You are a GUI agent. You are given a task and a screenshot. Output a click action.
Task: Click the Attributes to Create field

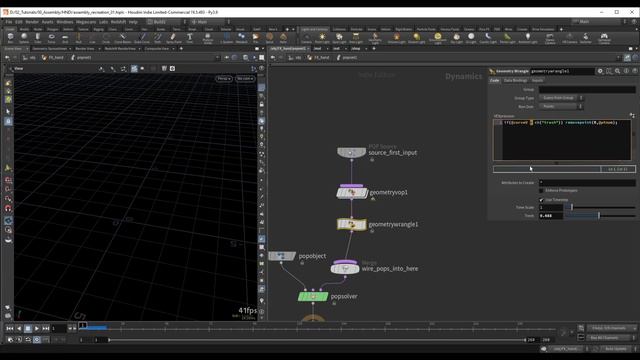click(587, 182)
